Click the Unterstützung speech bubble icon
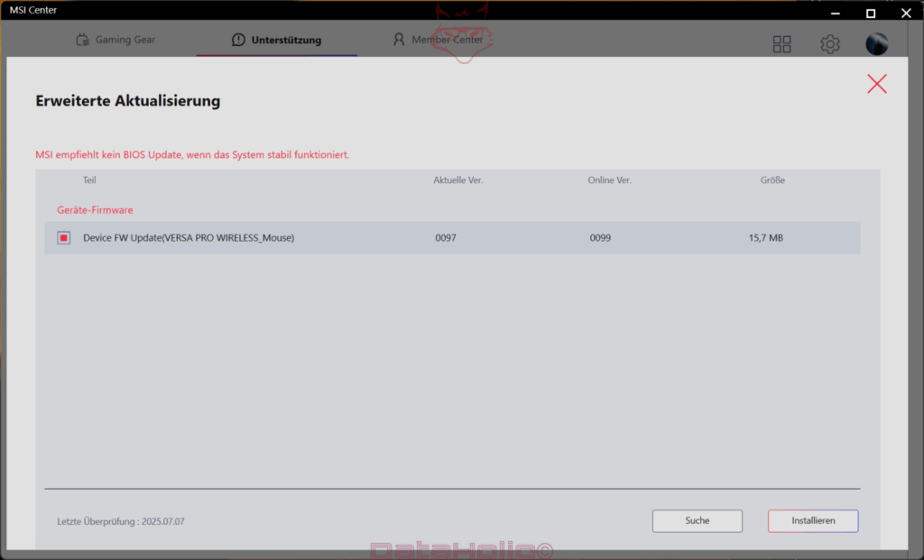 pyautogui.click(x=238, y=40)
